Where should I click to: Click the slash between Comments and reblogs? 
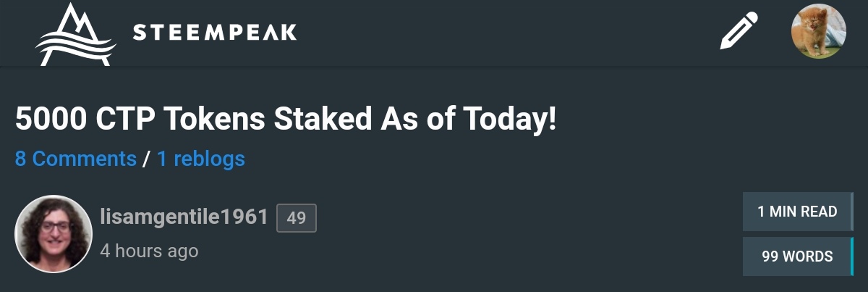[147, 159]
